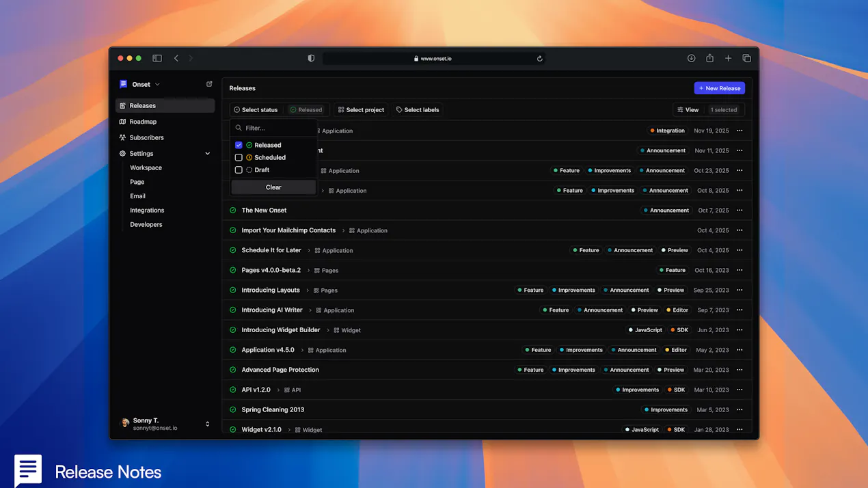Viewport: 868px width, 488px height.
Task: Open the Onset workspace switcher dropdown
Action: (x=140, y=84)
